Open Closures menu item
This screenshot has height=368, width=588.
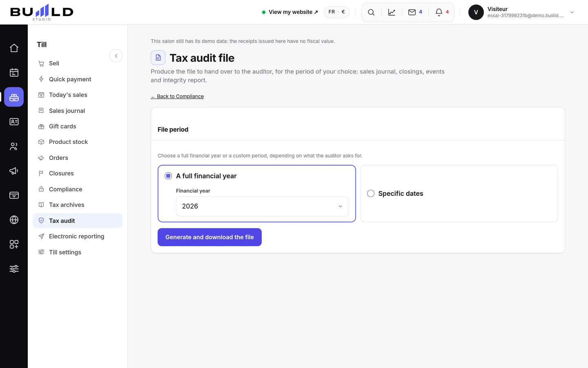[78, 173]
